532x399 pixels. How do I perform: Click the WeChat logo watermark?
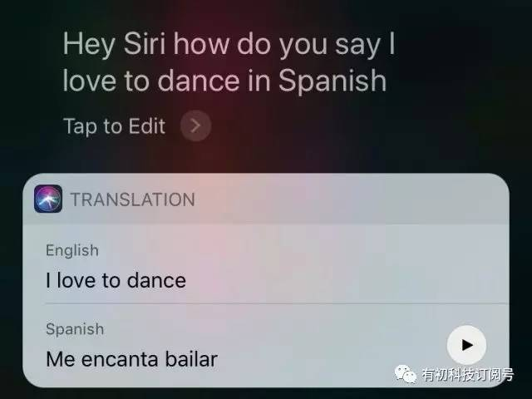[406, 374]
